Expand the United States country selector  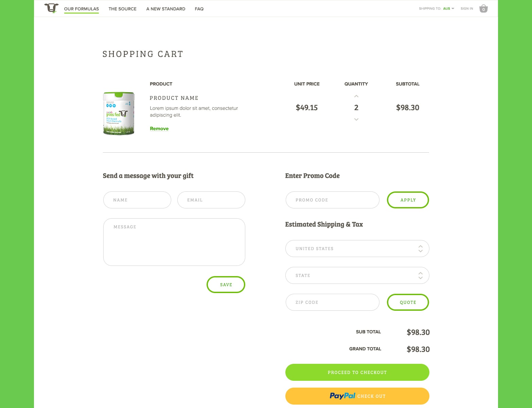[x=357, y=249]
